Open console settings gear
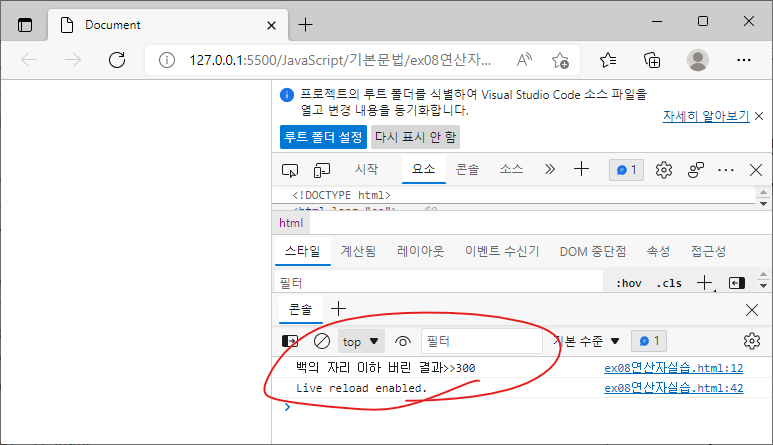Image resolution: width=773 pixels, height=445 pixels. coord(751,341)
